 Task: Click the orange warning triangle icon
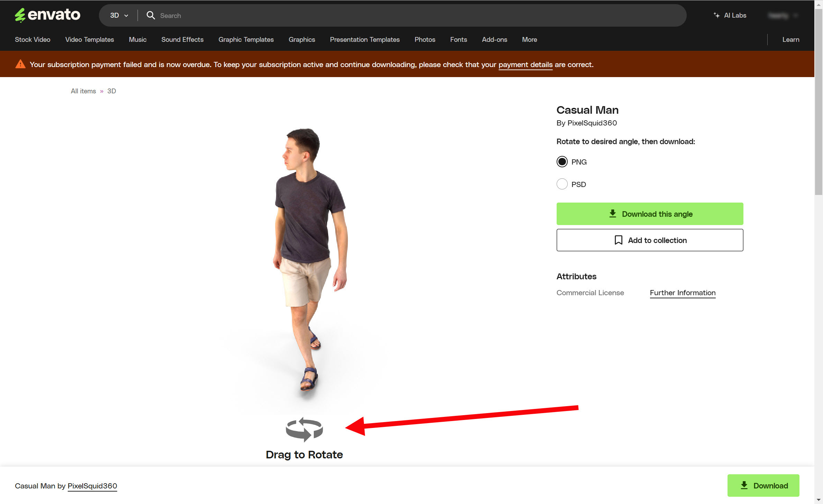pos(20,64)
